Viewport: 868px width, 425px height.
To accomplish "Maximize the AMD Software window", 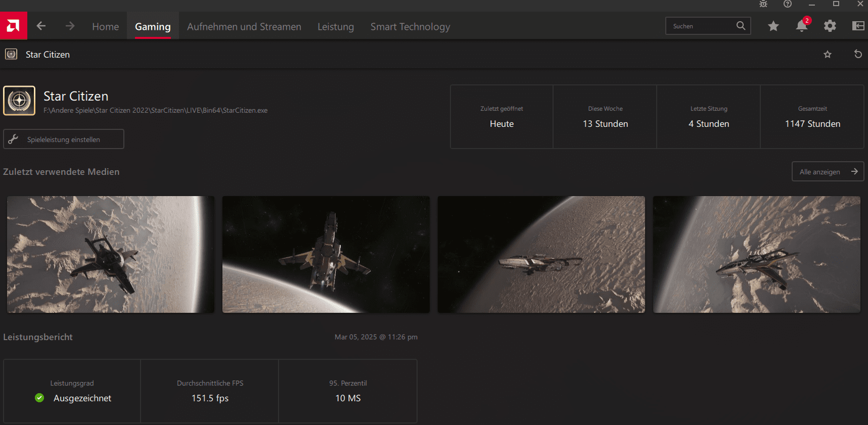I will 836,4.
